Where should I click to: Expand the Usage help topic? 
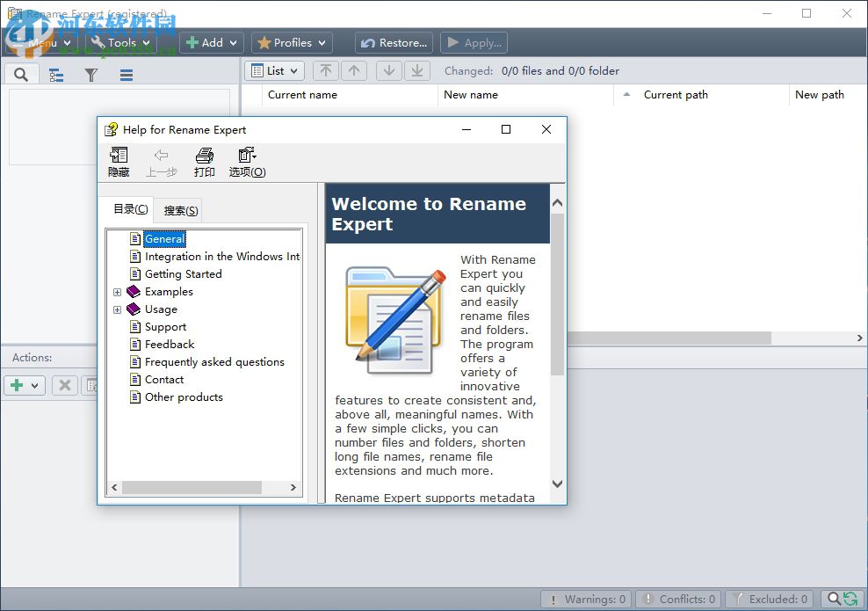118,309
